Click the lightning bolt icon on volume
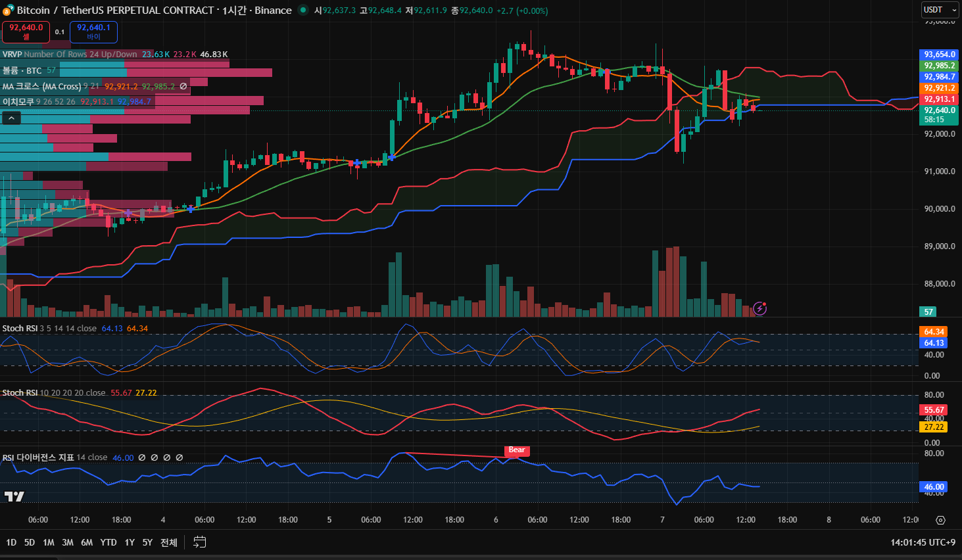The image size is (962, 560). (759, 308)
